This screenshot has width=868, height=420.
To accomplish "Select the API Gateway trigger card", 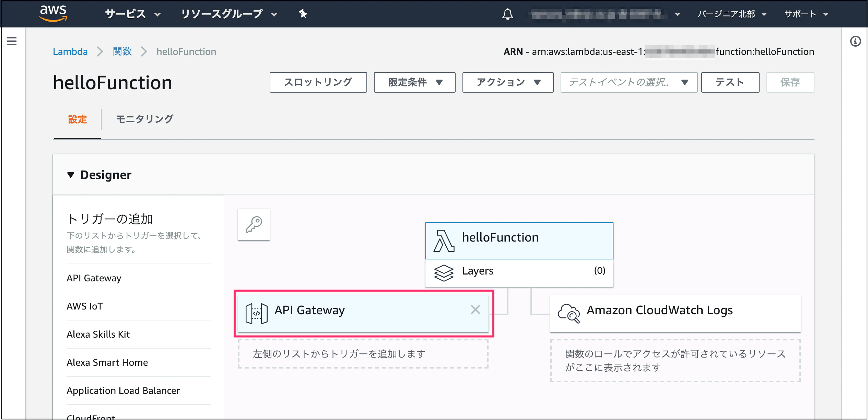I will [363, 314].
